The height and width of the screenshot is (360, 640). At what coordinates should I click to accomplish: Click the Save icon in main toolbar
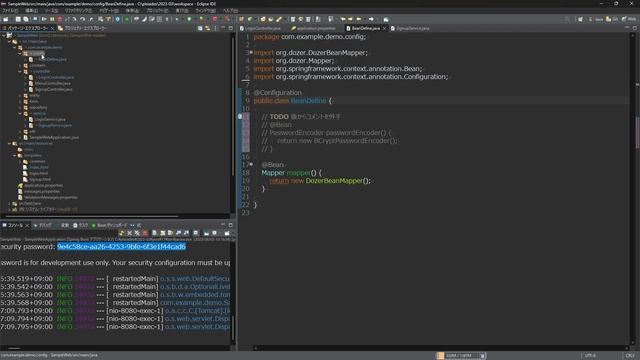pyautogui.click(x=18, y=19)
